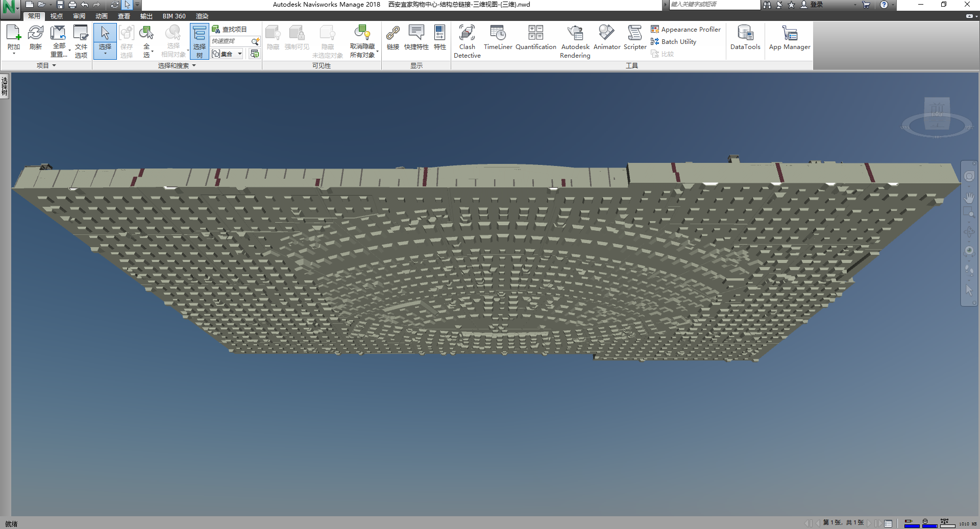Open the Favorites star icon
This screenshot has height=529, width=980.
[791, 5]
